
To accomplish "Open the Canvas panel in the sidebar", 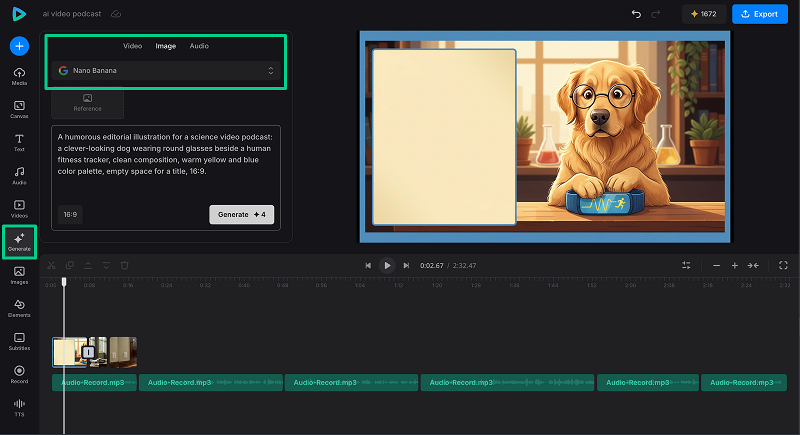I will (x=19, y=110).
